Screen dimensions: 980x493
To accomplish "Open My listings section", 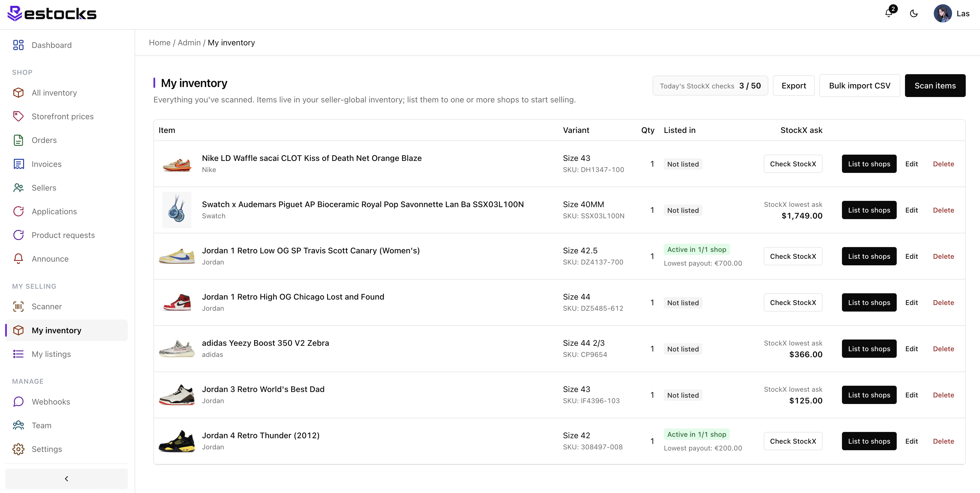I will pos(66,354).
